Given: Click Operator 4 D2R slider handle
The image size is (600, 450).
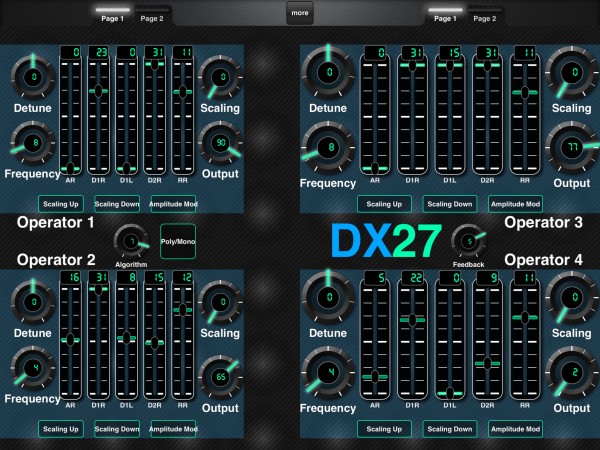Looking at the screenshot, I should point(488,363).
